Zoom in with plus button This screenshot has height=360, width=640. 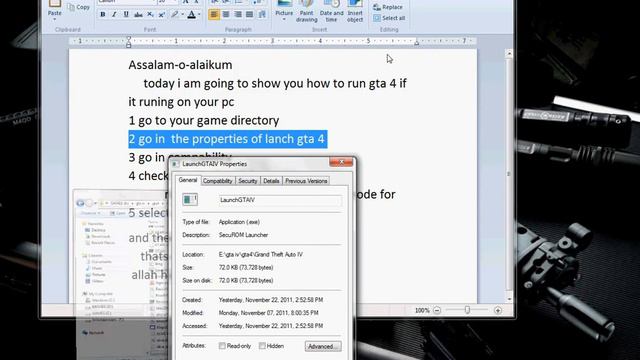[498, 311]
